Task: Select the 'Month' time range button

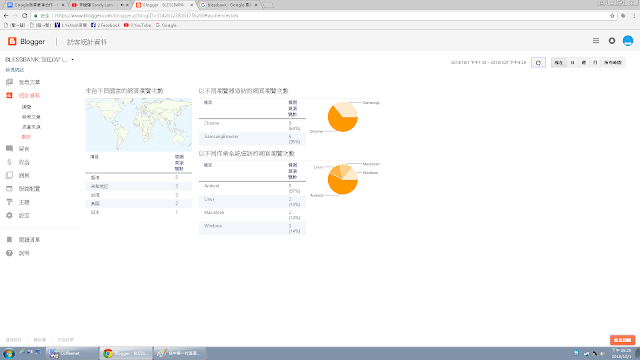Action: click(595, 62)
